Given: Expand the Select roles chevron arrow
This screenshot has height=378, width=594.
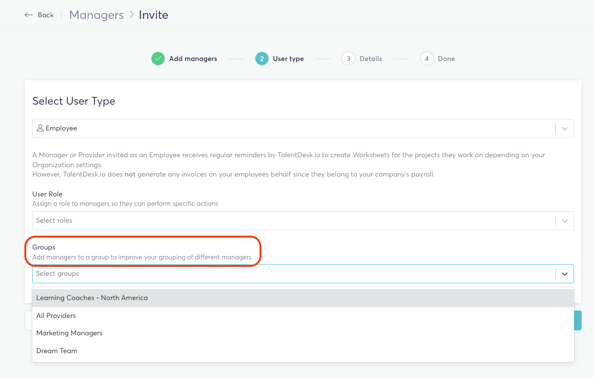Looking at the screenshot, I should tap(564, 221).
